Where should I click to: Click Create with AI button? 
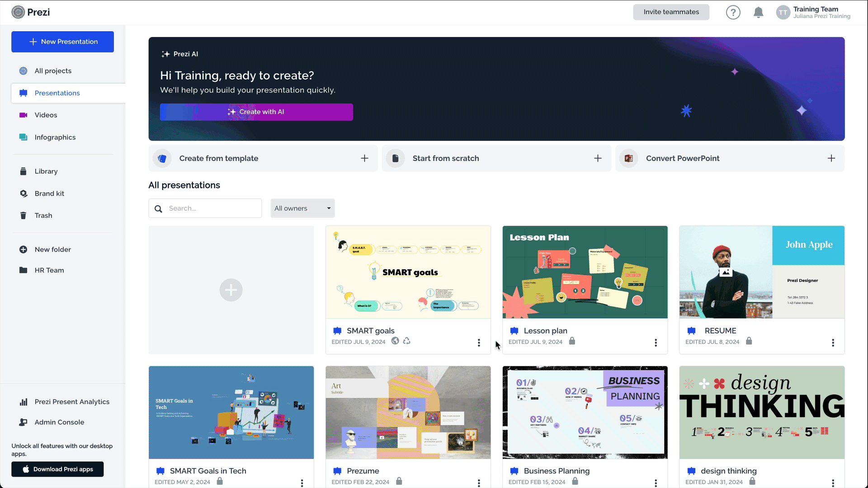(x=256, y=112)
